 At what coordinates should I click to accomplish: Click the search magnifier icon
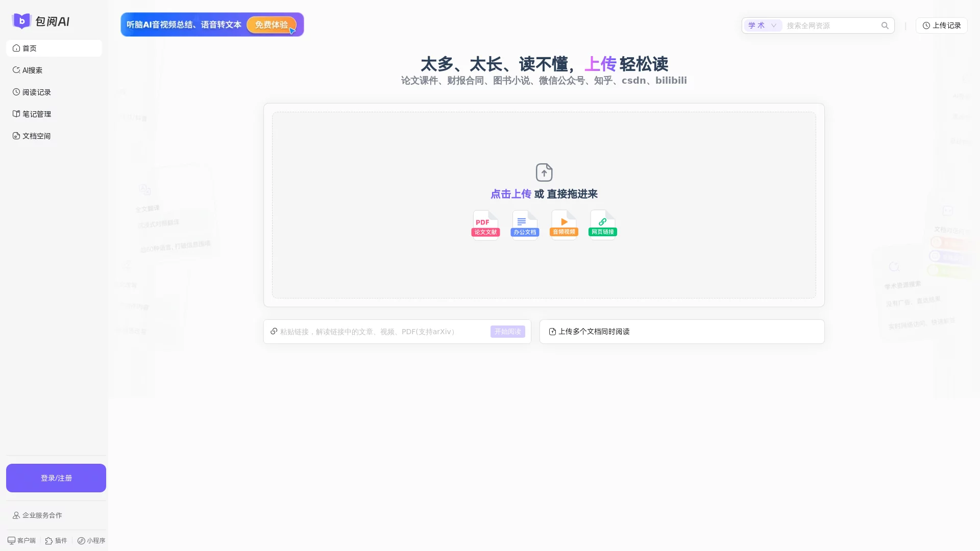click(x=885, y=25)
